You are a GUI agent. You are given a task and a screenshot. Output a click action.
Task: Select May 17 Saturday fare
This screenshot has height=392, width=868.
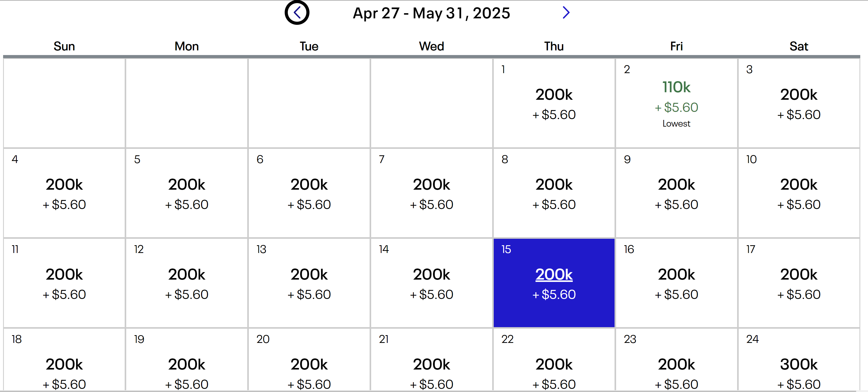click(799, 283)
